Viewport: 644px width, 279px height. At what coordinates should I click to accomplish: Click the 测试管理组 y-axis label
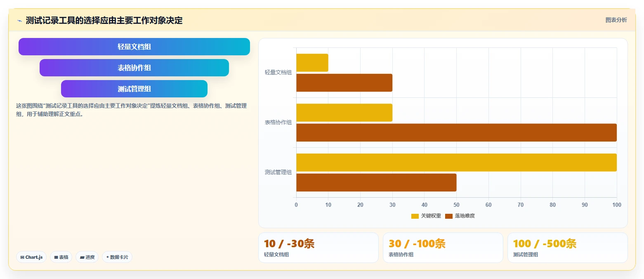[278, 172]
